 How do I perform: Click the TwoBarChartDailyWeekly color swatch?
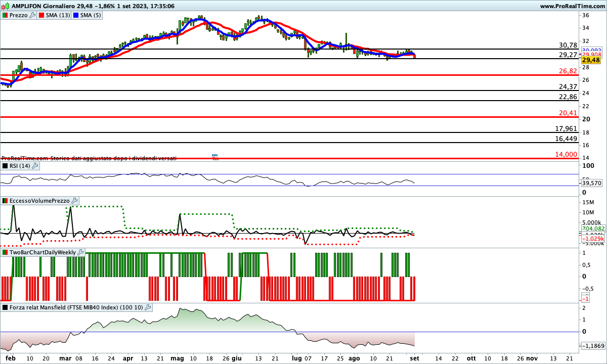pyautogui.click(x=6, y=252)
